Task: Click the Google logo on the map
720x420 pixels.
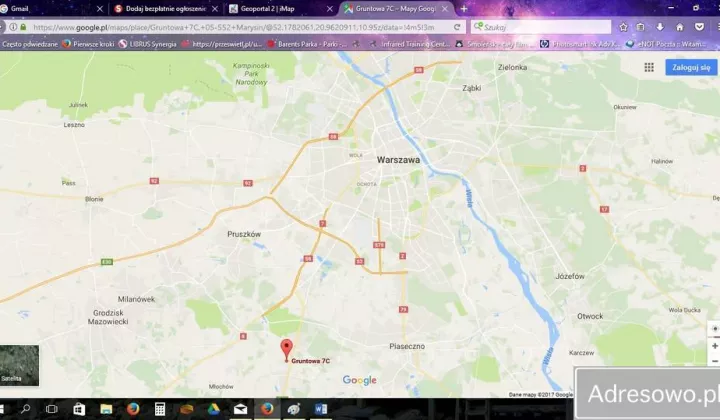Action: (x=360, y=380)
